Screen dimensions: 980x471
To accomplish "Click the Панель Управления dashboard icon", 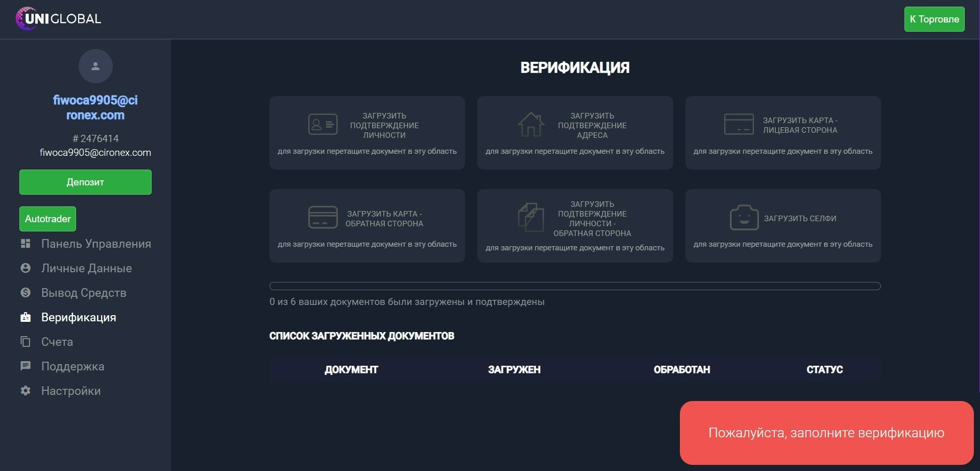I will point(26,244).
